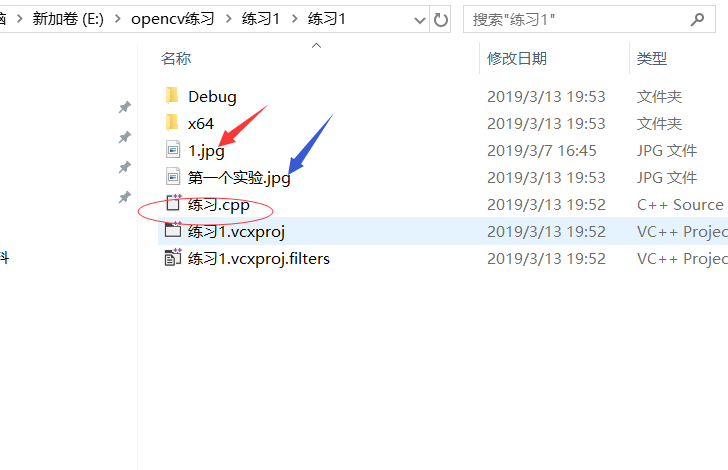
Task: Click the search magnifier icon
Action: (x=697, y=20)
